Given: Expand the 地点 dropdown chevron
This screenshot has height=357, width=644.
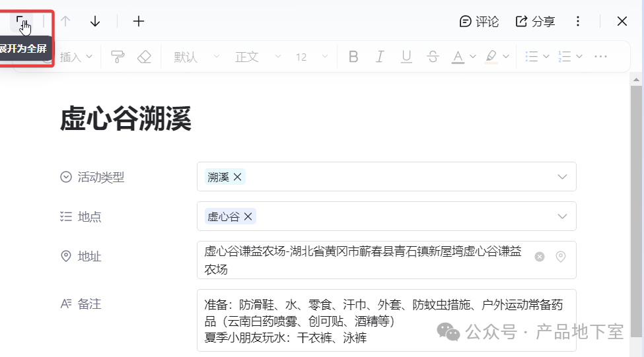Looking at the screenshot, I should pyautogui.click(x=562, y=216).
